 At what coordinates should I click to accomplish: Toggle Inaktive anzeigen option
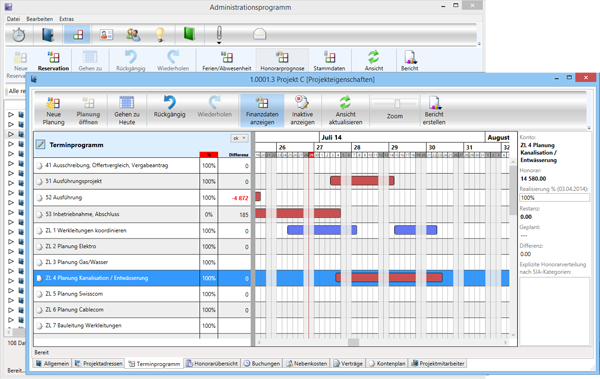click(x=302, y=111)
